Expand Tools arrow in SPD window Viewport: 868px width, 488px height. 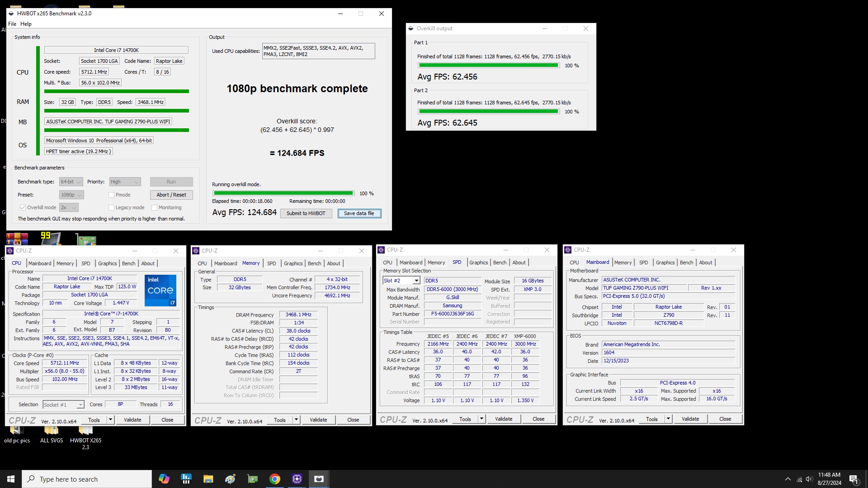(x=481, y=419)
